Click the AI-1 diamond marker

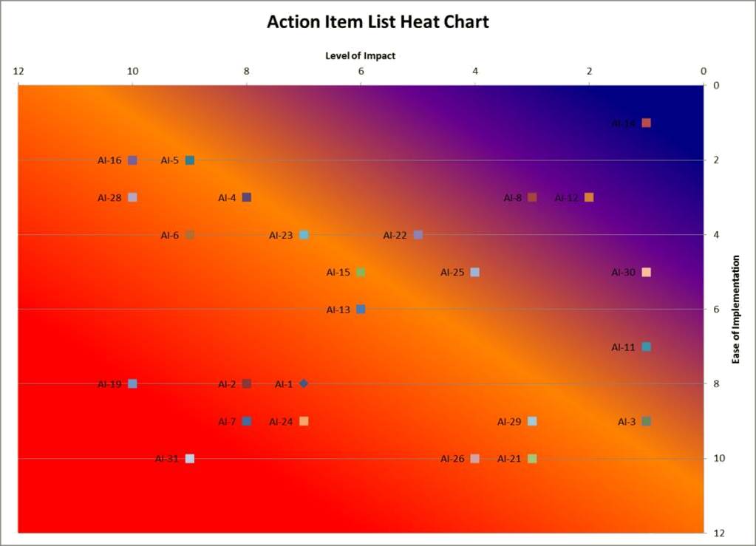tap(304, 383)
